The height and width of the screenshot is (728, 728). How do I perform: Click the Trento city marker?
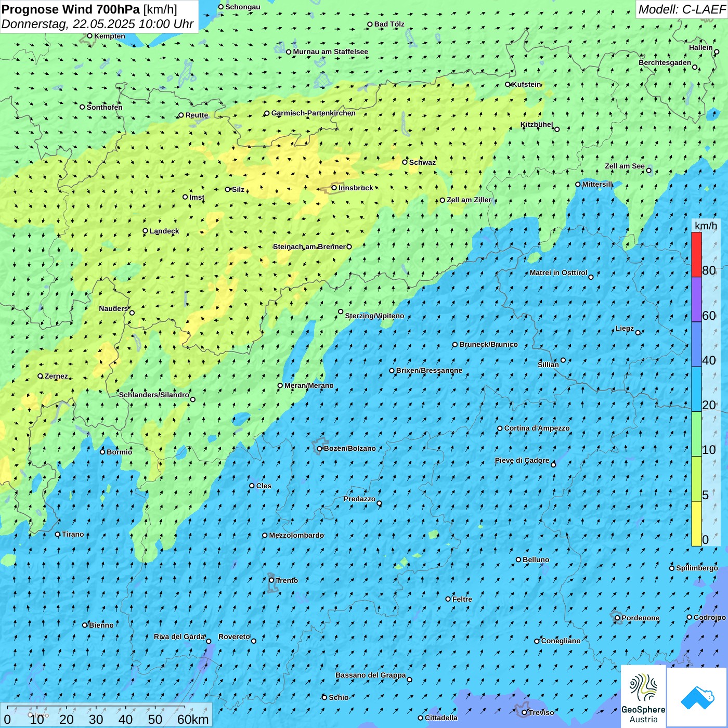coord(271,580)
